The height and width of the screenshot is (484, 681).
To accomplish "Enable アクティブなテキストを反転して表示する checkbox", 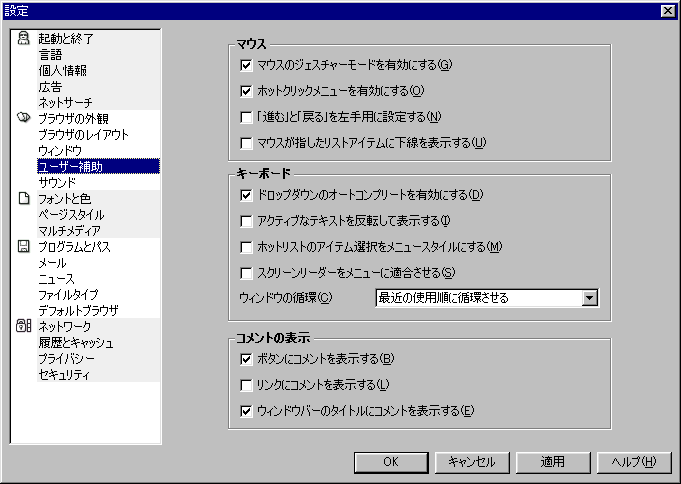I will (246, 221).
